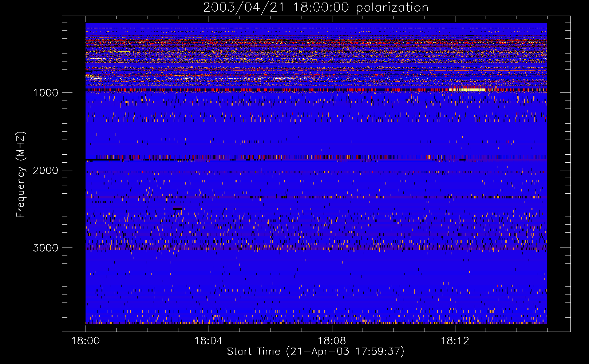589x364 pixels.
Task: Click the 3000 frequency tick label
Action: click(x=46, y=248)
